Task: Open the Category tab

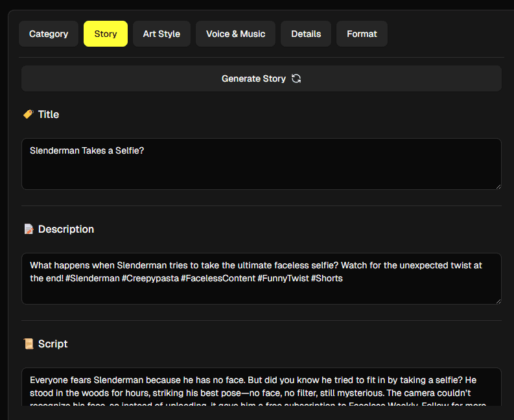Action: coord(49,34)
